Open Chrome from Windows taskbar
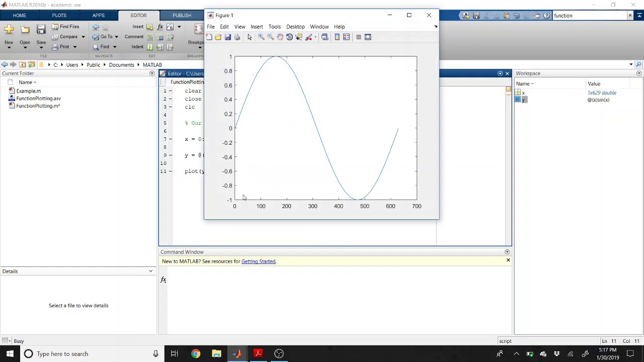 pyautogui.click(x=195, y=354)
